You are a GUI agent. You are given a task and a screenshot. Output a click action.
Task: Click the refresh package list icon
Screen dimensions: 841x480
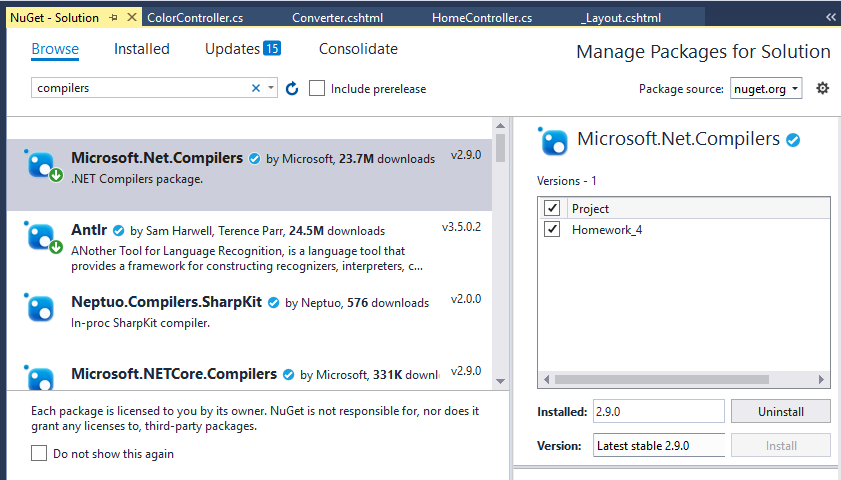pos(292,88)
